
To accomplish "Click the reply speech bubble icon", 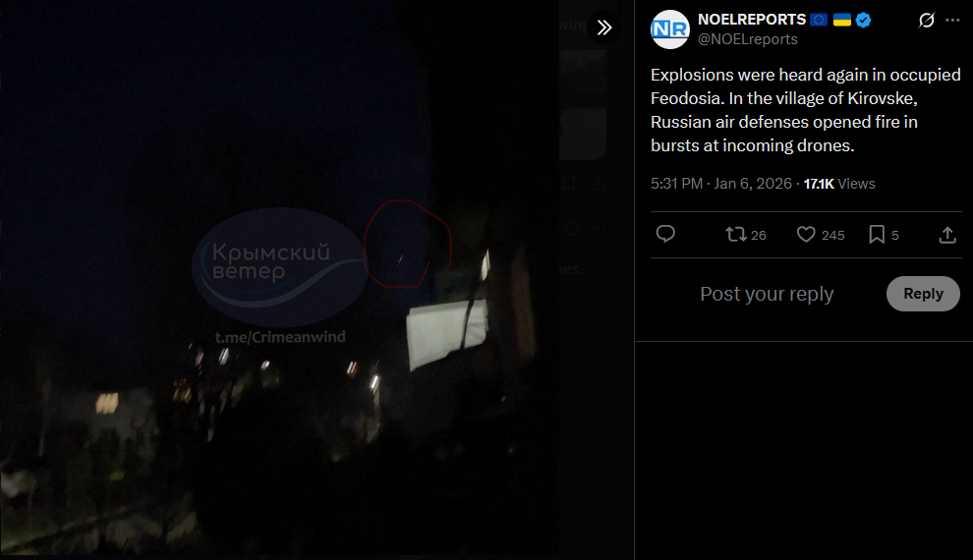I will tap(665, 235).
